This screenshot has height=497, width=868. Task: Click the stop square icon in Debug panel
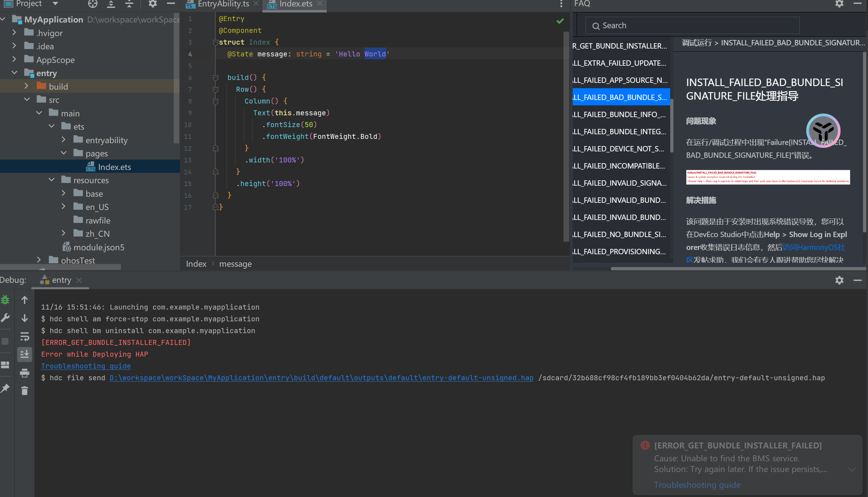(5, 341)
